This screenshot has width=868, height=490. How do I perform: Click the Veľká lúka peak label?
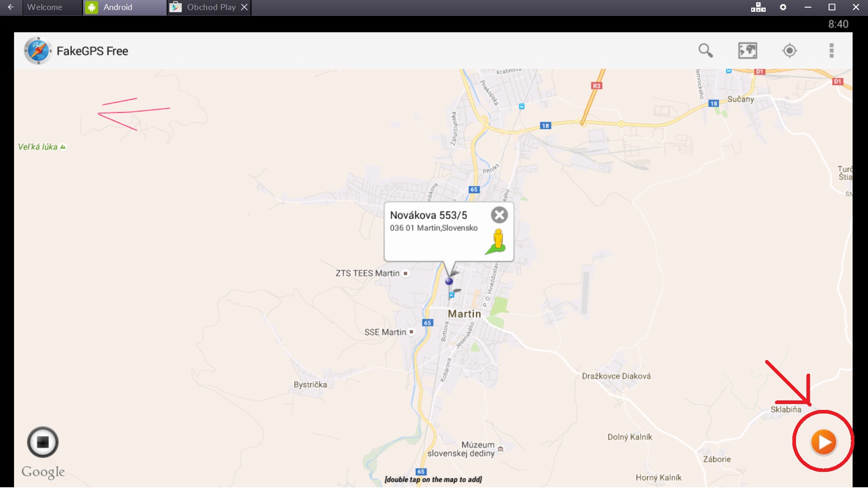38,147
